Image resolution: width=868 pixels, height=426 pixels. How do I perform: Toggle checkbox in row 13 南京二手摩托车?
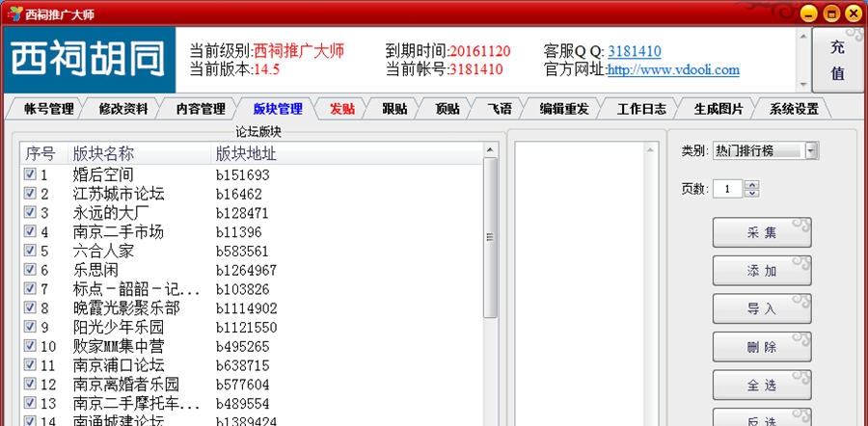[x=30, y=403]
